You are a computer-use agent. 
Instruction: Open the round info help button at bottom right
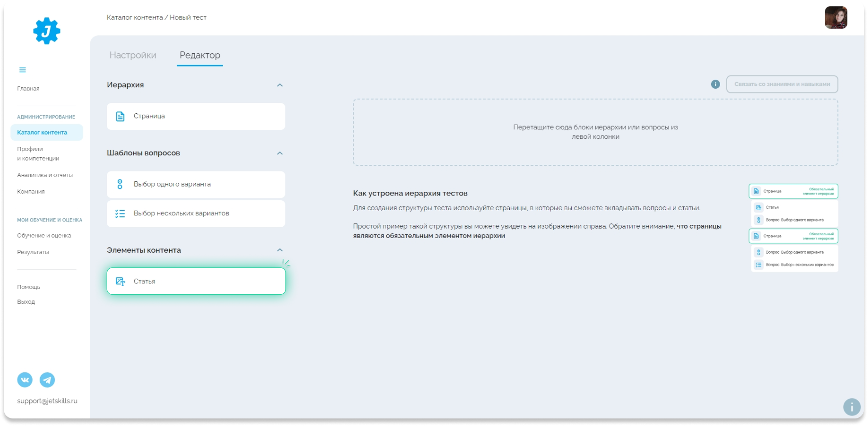coord(852,407)
